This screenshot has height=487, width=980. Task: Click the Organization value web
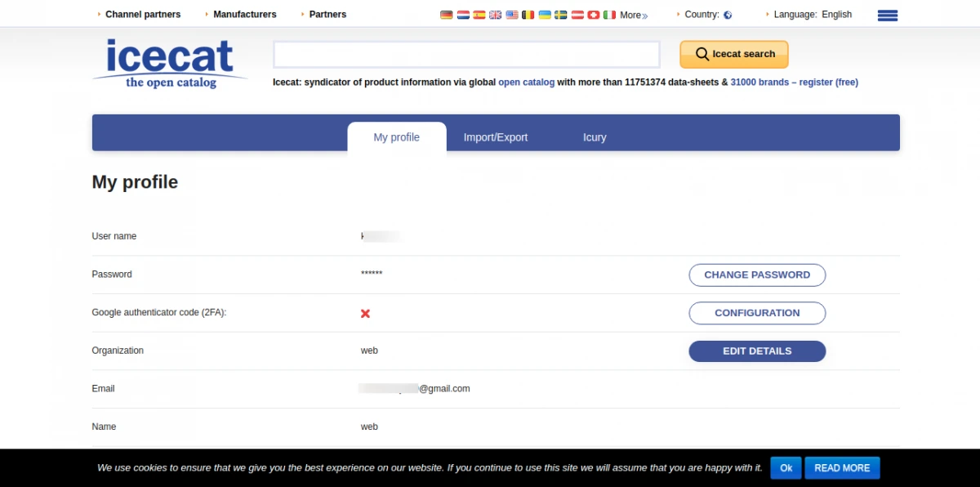click(x=369, y=351)
